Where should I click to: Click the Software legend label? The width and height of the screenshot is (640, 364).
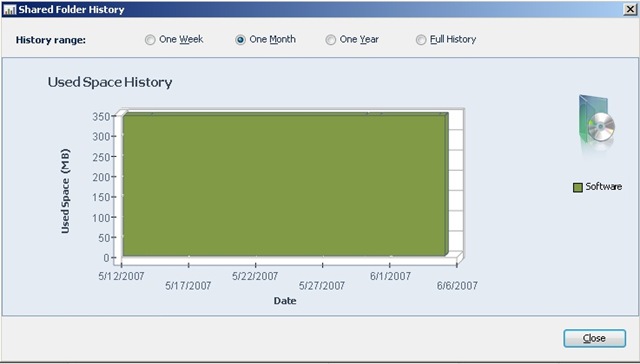coord(604,186)
